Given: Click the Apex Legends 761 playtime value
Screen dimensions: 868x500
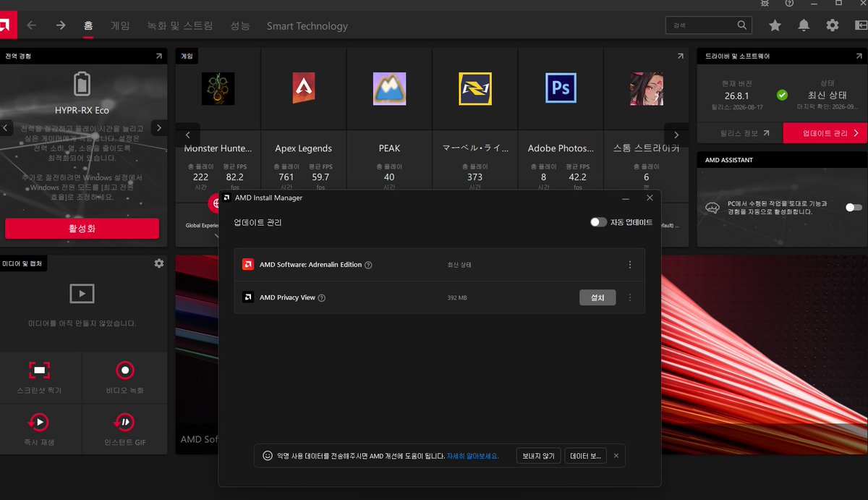Looking at the screenshot, I should click(x=286, y=177).
